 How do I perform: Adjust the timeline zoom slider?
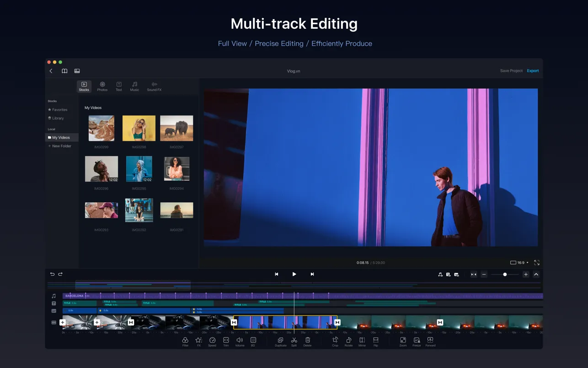(x=505, y=274)
